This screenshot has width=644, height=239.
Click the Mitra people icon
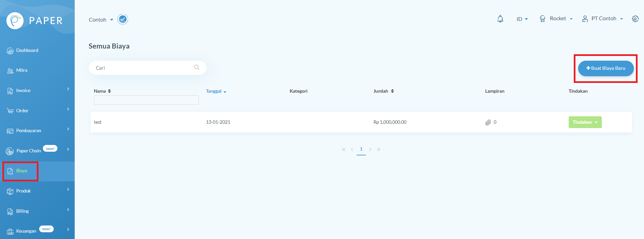point(10,71)
